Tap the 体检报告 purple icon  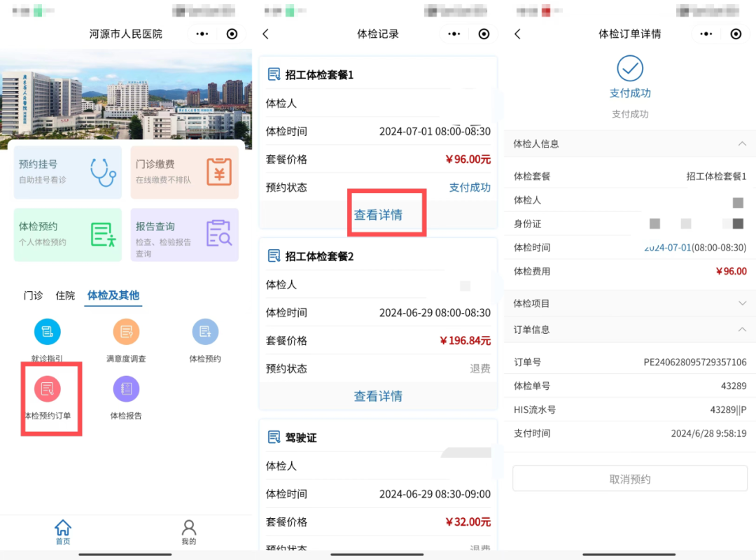126,388
